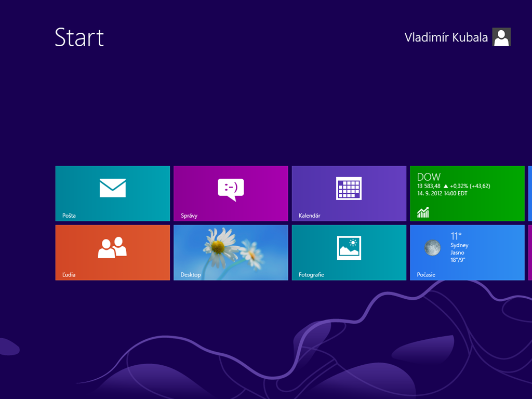The image size is (532, 399).
Task: Click the user avatar picture
Action: (501, 37)
